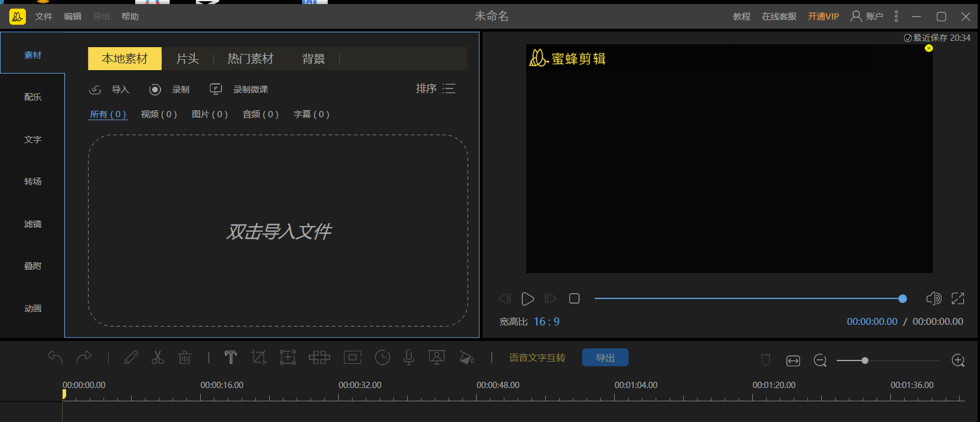Click the record (录制) radio icon
The image size is (980, 422).
[x=155, y=90]
